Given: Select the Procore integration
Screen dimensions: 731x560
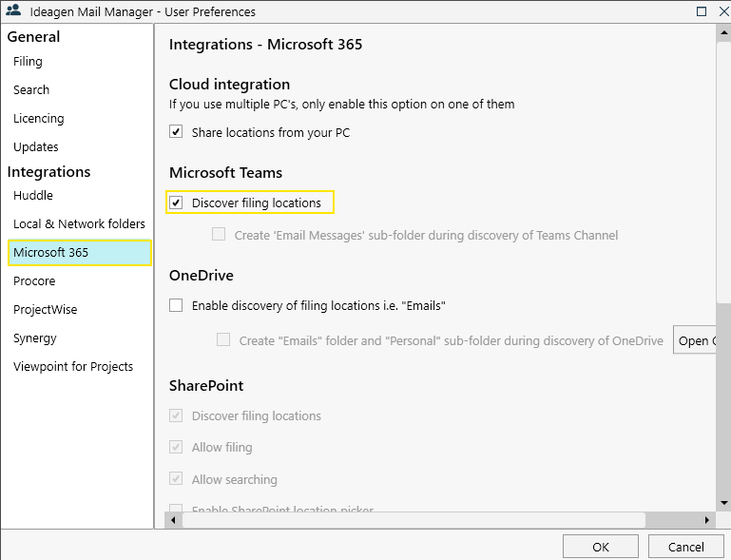Looking at the screenshot, I should [x=34, y=281].
